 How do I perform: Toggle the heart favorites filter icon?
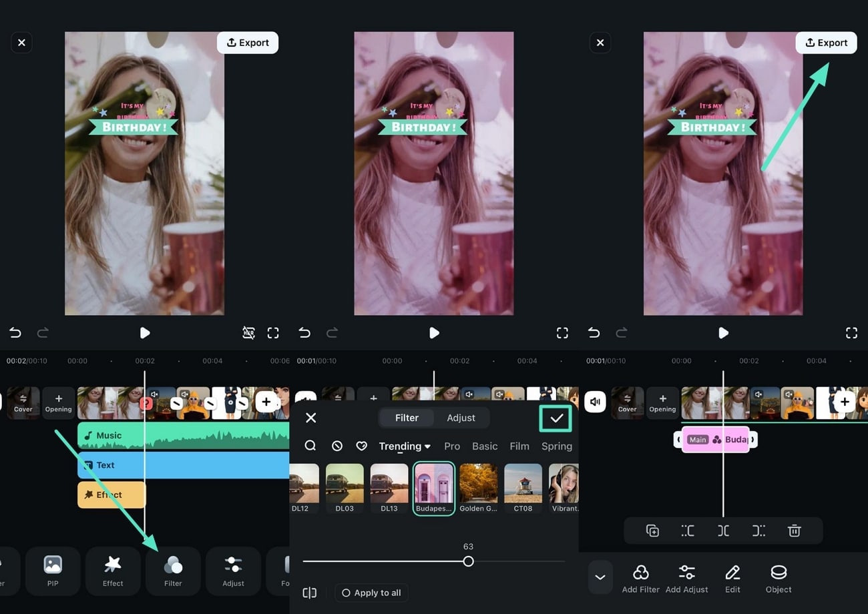click(x=361, y=446)
